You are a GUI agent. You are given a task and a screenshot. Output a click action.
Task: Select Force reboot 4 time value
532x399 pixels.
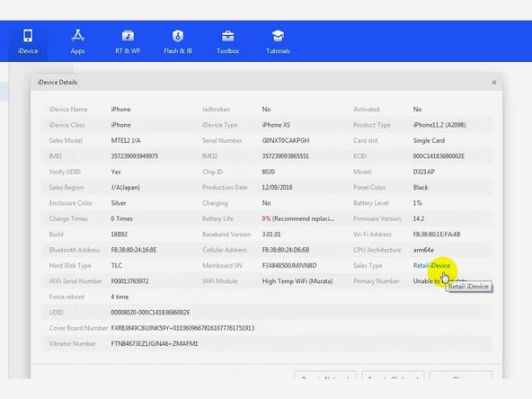point(120,297)
